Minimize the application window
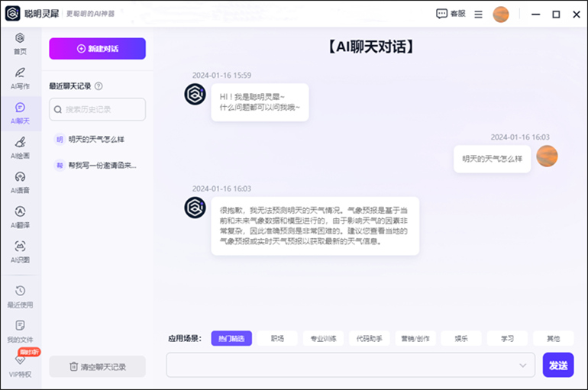This screenshot has width=588, height=390. coord(536,15)
